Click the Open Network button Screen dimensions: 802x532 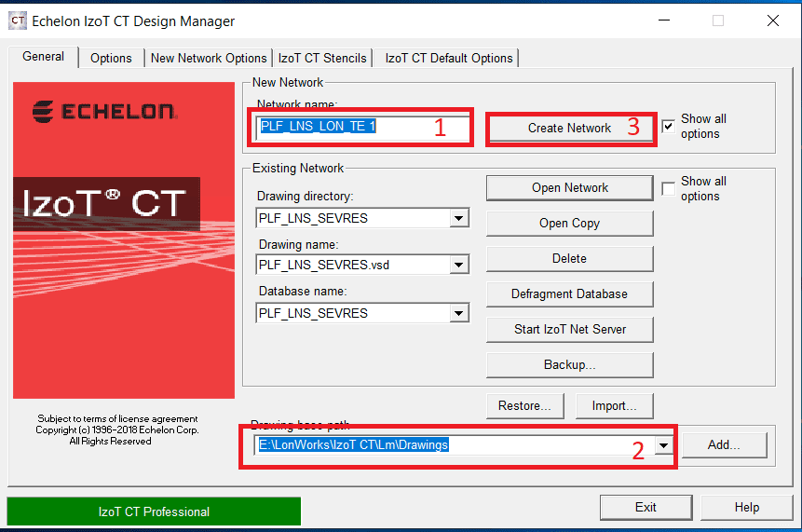click(x=569, y=187)
